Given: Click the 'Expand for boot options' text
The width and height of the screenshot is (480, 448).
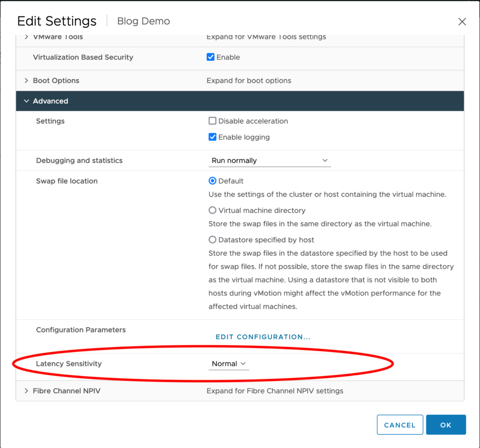Looking at the screenshot, I should [248, 81].
